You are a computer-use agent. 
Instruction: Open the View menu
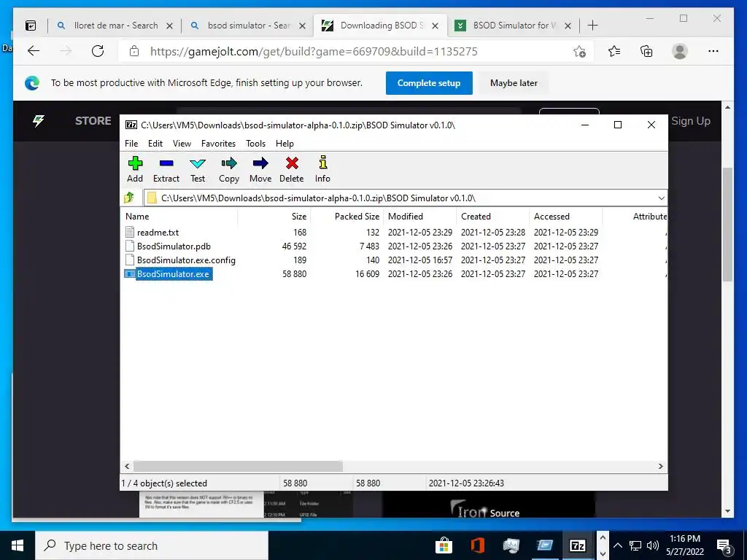point(182,144)
